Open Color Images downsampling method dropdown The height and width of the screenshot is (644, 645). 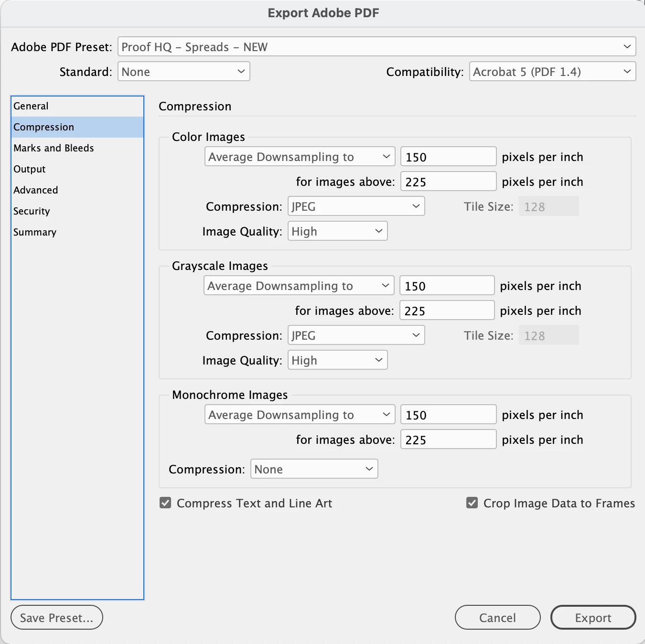coord(300,157)
